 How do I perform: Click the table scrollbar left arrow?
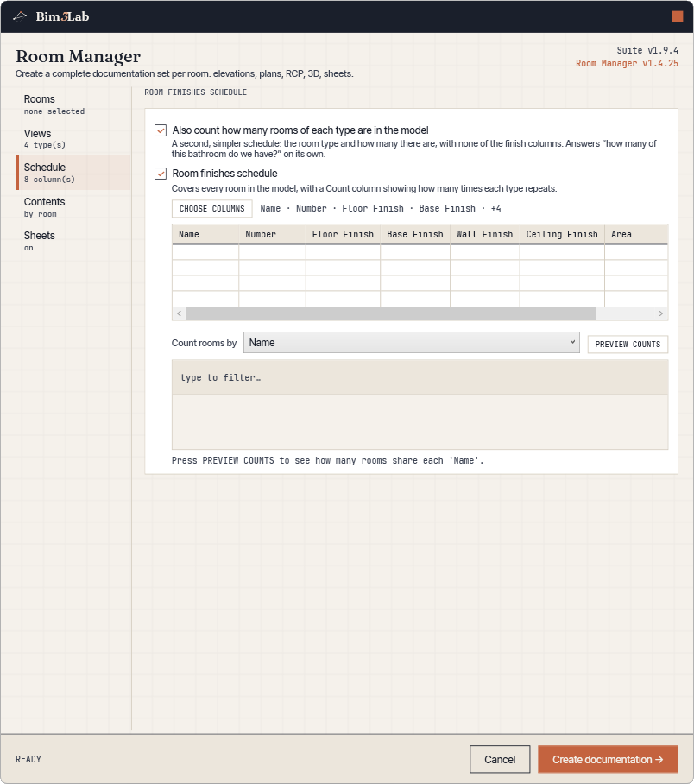[x=179, y=313]
